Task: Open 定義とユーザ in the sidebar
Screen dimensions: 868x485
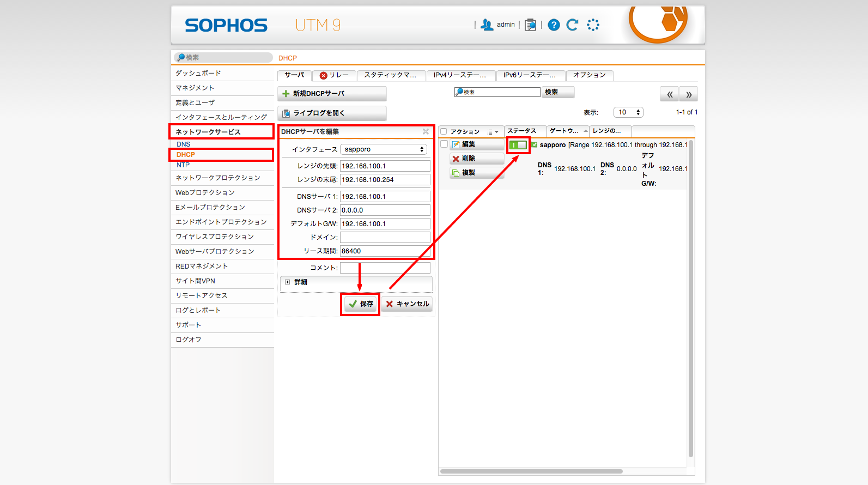Action: coord(222,102)
